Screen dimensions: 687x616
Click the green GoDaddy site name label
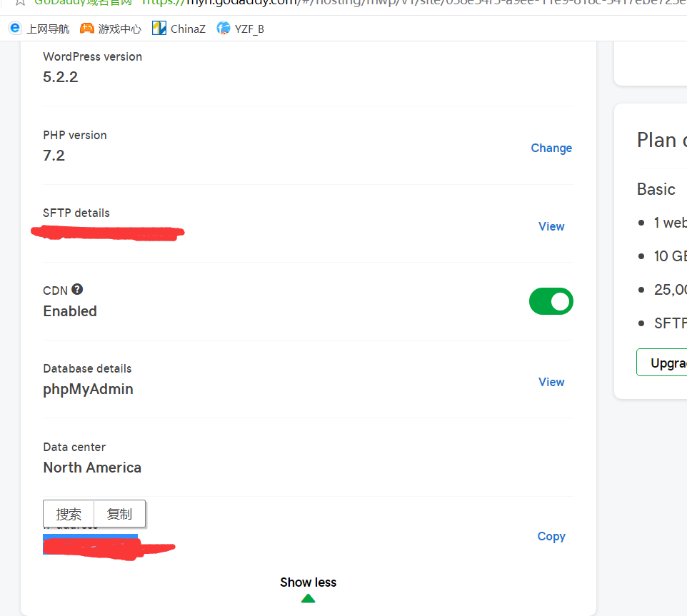point(86,3)
